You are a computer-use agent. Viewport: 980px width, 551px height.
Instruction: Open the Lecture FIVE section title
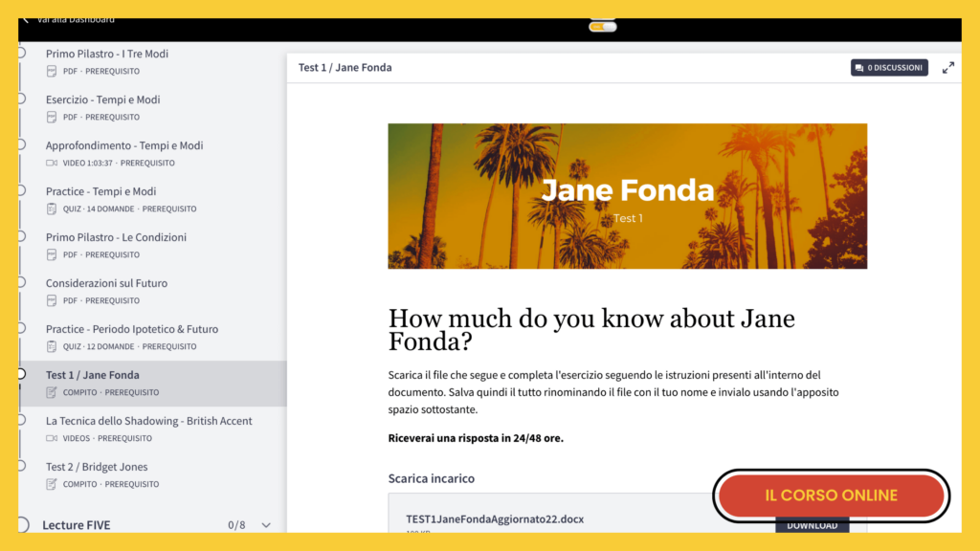[x=77, y=525]
